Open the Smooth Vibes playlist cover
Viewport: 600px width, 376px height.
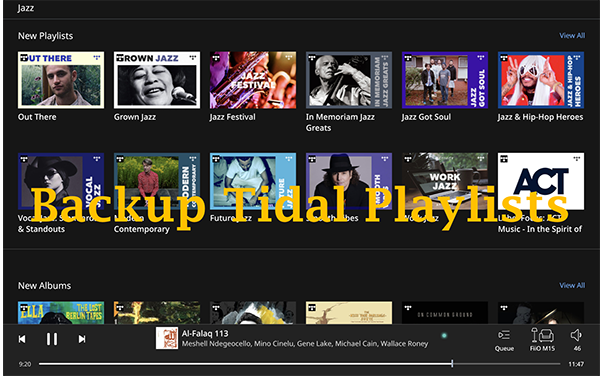tap(349, 181)
